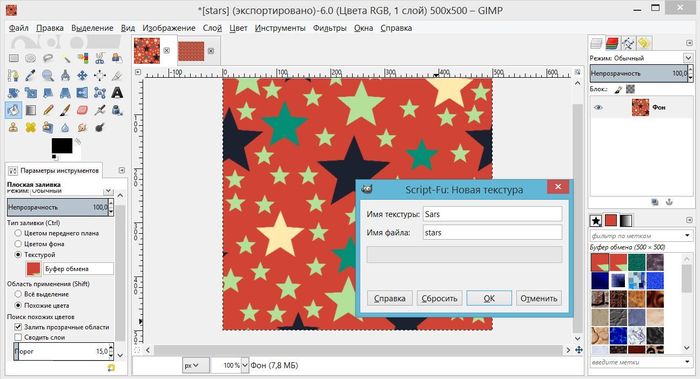
Task: Select the Цветом переднего плана radio option
Action: 18,233
